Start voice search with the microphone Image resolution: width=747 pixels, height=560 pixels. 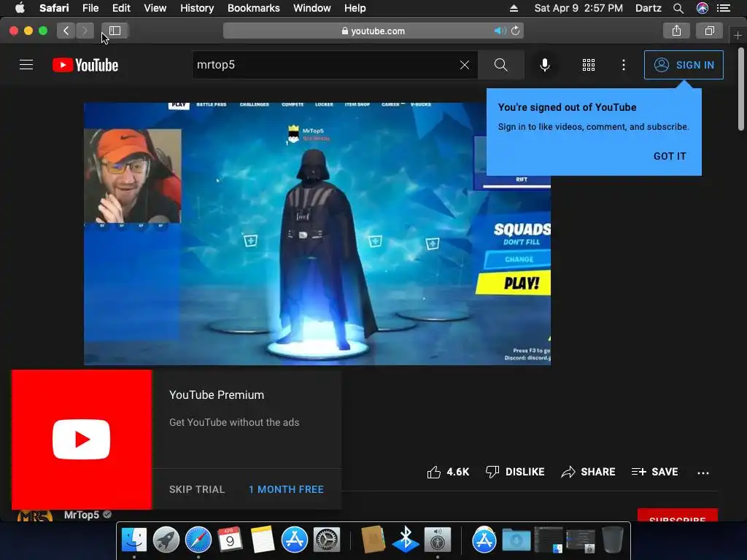[544, 65]
